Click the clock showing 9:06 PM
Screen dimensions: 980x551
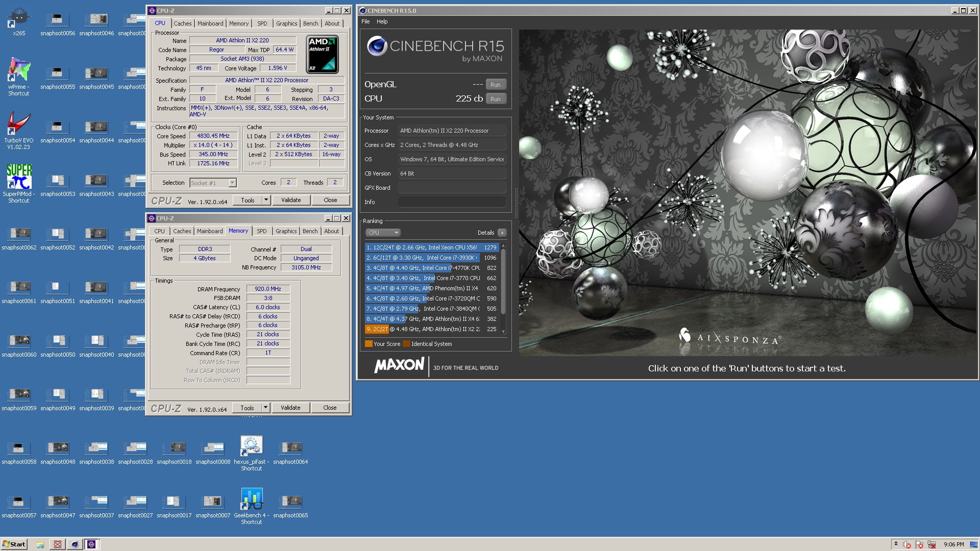click(954, 544)
